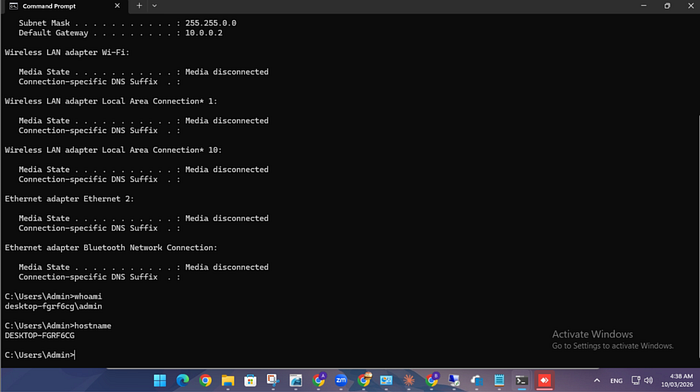Screen dimensions: 700x392
Task: Click the vertical scrollbar thumb
Action: (x=698, y=237)
